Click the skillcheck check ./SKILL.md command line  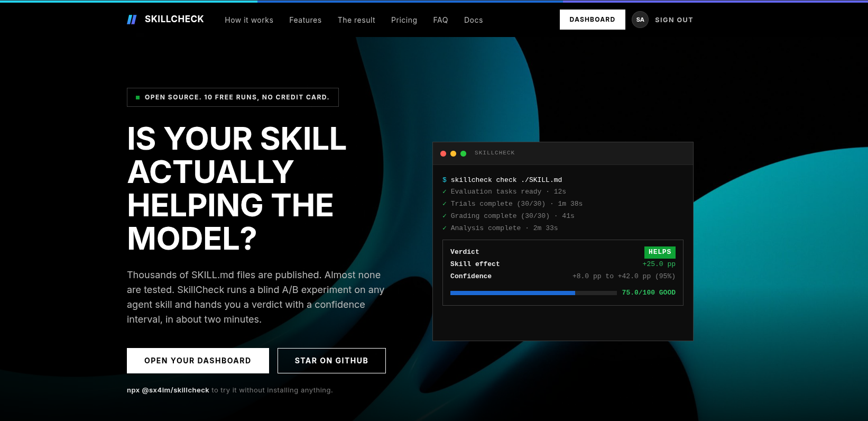click(502, 180)
